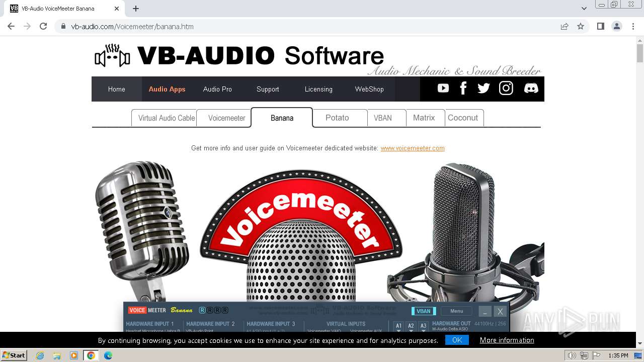Open Internet Explorer from taskbar
The height and width of the screenshot is (362, 644).
pyautogui.click(x=40, y=355)
